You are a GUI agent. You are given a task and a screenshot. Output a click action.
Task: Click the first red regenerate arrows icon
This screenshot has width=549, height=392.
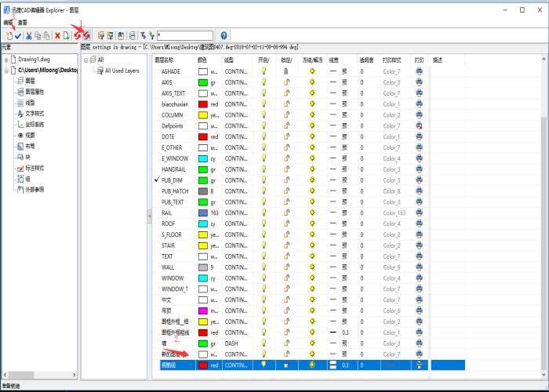(77, 35)
